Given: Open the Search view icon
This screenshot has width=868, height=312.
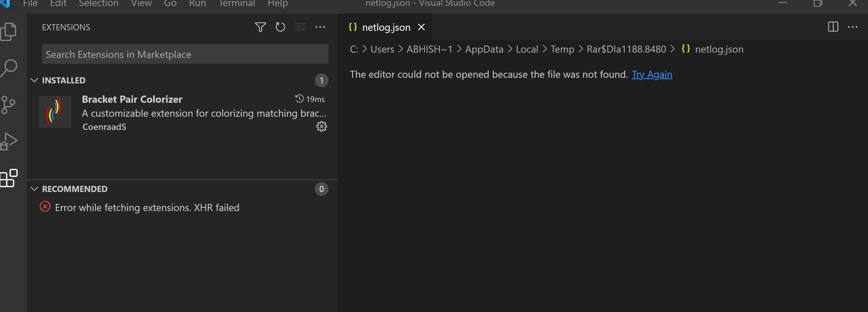Looking at the screenshot, I should [8, 68].
